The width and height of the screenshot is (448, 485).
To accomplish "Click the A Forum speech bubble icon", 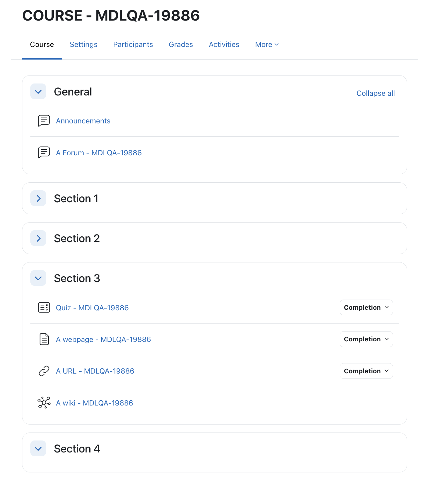I will (x=44, y=153).
